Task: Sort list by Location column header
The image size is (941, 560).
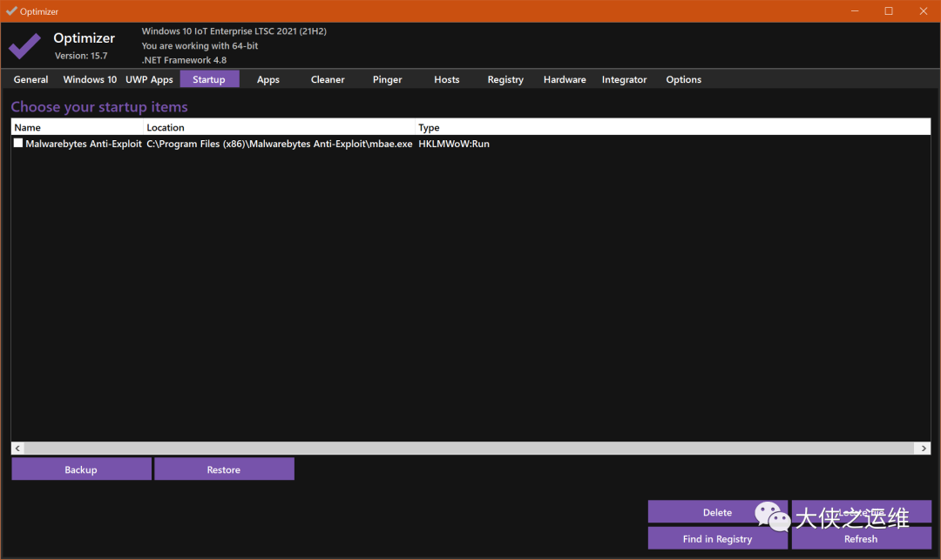Action: pyautogui.click(x=279, y=127)
